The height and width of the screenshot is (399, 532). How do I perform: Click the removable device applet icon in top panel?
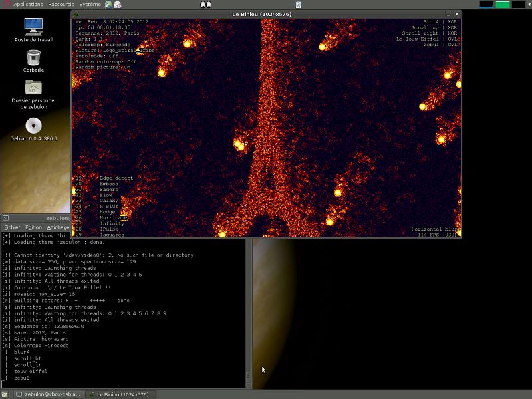click(x=298, y=5)
